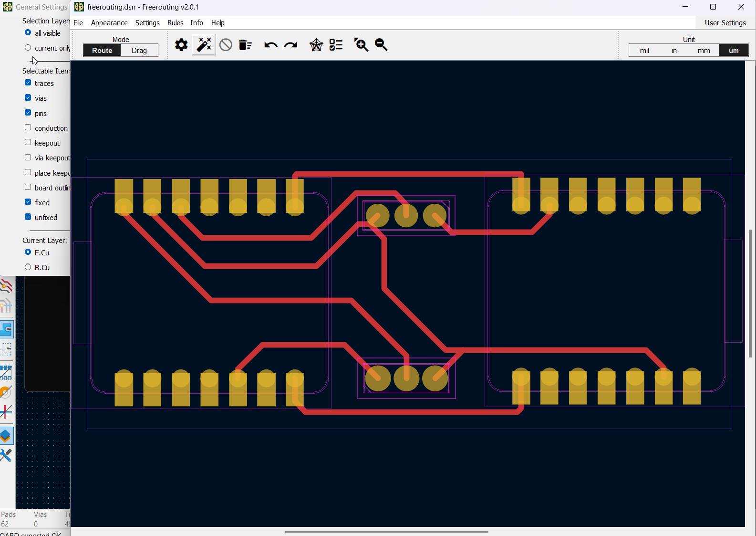Click the Freerouting app icon in the title bar
The image size is (756, 536).
(79, 7)
